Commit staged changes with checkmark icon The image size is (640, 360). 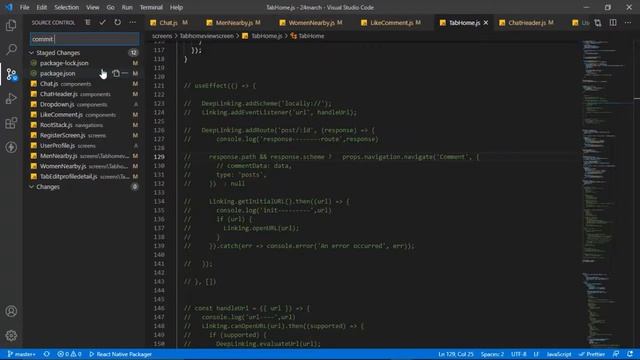pos(102,22)
